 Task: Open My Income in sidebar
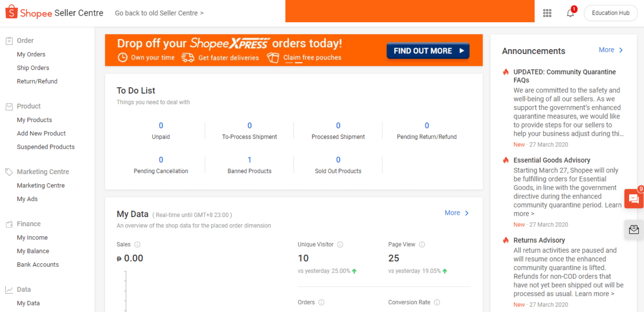coord(32,237)
